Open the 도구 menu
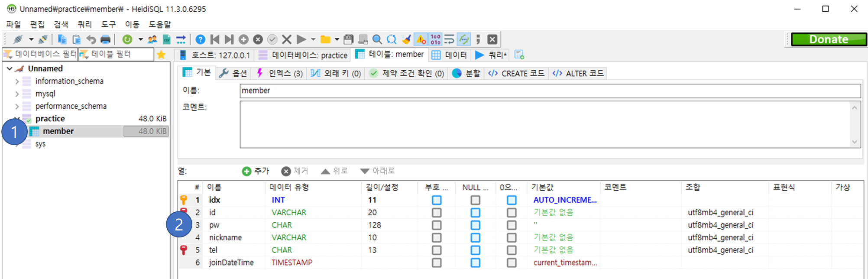Screen dimensions: 868x279 pyautogui.click(x=108, y=24)
